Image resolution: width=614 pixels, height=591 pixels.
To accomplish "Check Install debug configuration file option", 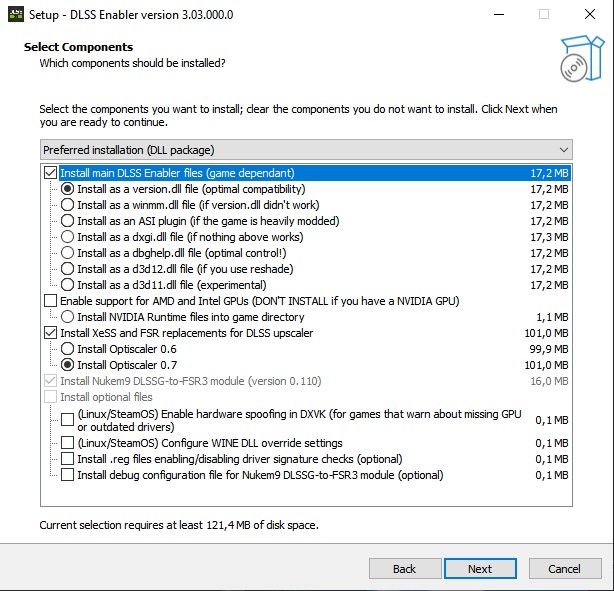I will point(67,475).
